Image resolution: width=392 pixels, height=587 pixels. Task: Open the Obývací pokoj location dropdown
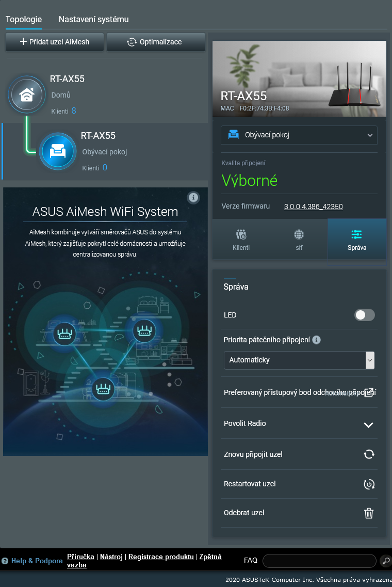[x=299, y=135]
